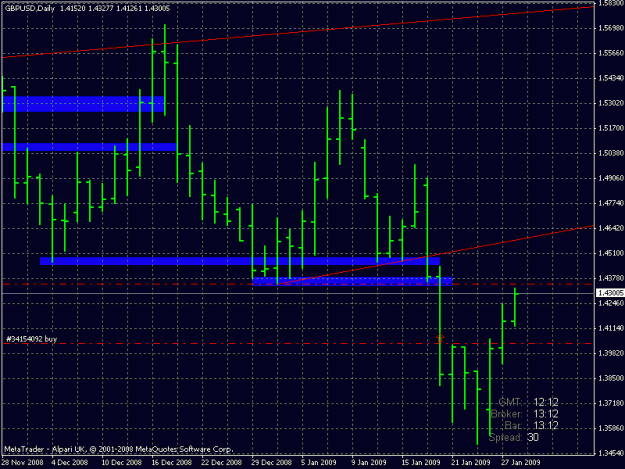The width and height of the screenshot is (625, 469).
Task: Select the 27 Jan 2009 date label
Action: coord(521,463)
